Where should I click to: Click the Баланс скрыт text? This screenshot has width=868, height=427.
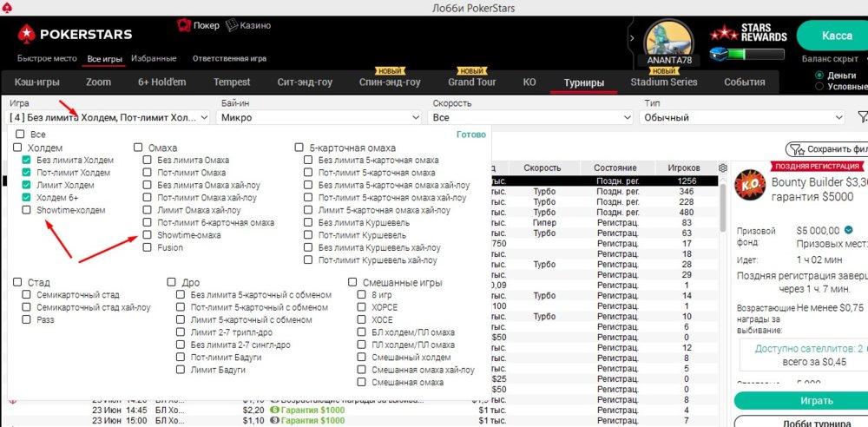pyautogui.click(x=831, y=59)
